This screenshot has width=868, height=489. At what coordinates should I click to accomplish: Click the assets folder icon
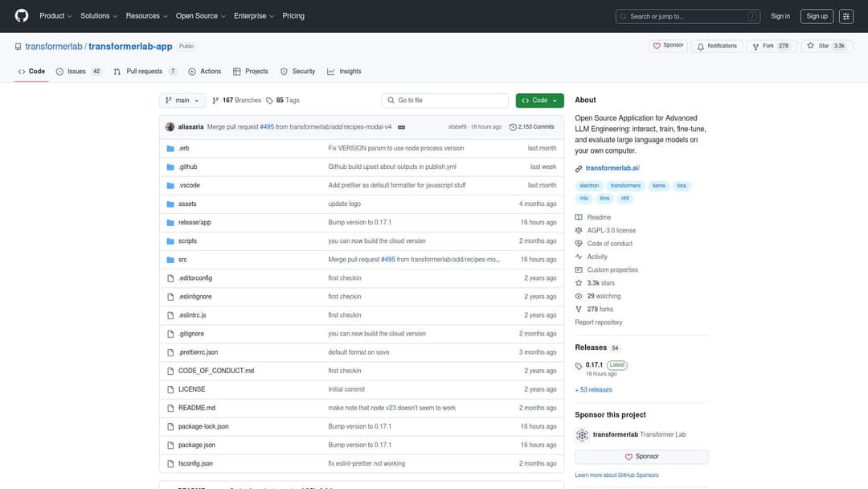[x=170, y=203]
